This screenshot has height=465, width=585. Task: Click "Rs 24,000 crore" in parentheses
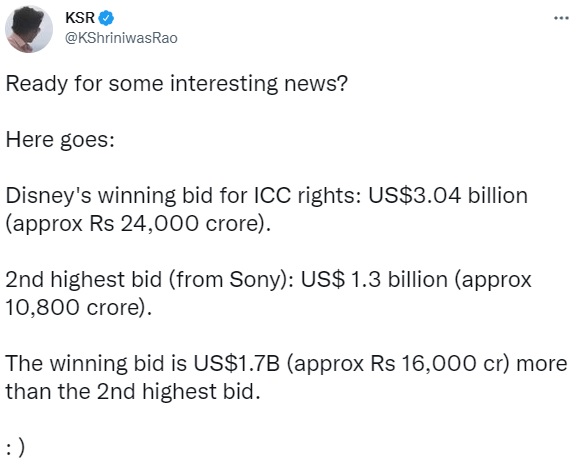click(174, 224)
